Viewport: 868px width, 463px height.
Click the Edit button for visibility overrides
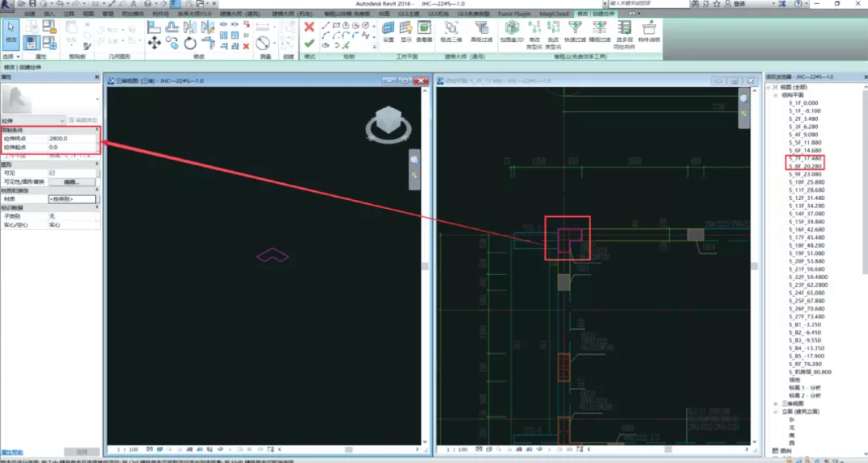tap(70, 181)
